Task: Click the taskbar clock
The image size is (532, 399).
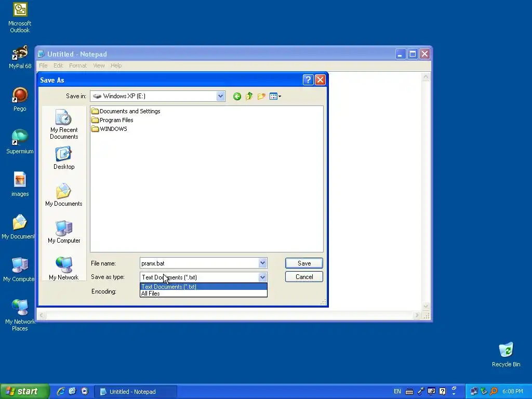Action: (513, 392)
